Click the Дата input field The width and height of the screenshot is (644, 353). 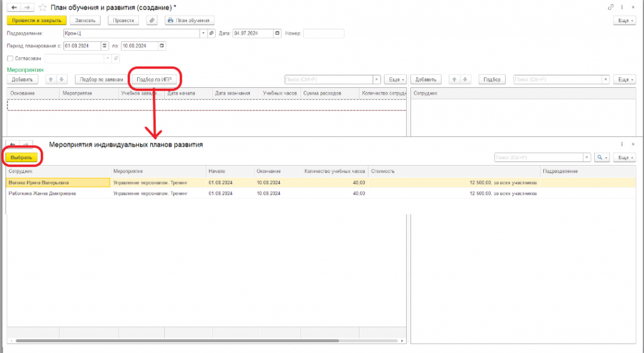253,33
